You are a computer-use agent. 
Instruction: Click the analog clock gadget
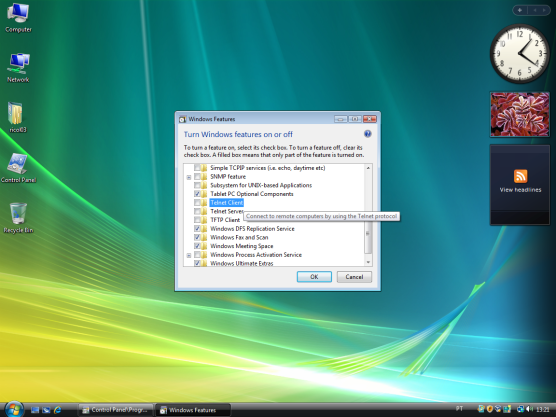[520, 54]
